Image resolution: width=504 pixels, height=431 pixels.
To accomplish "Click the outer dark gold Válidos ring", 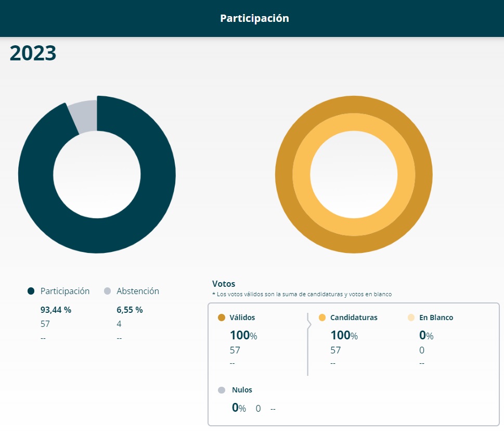I will pos(354,105).
